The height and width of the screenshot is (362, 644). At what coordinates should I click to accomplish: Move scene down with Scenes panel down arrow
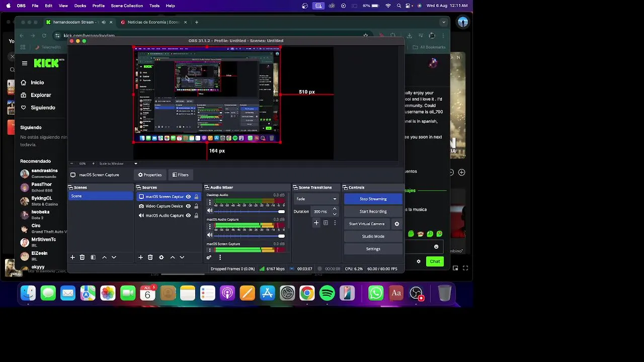114,257
